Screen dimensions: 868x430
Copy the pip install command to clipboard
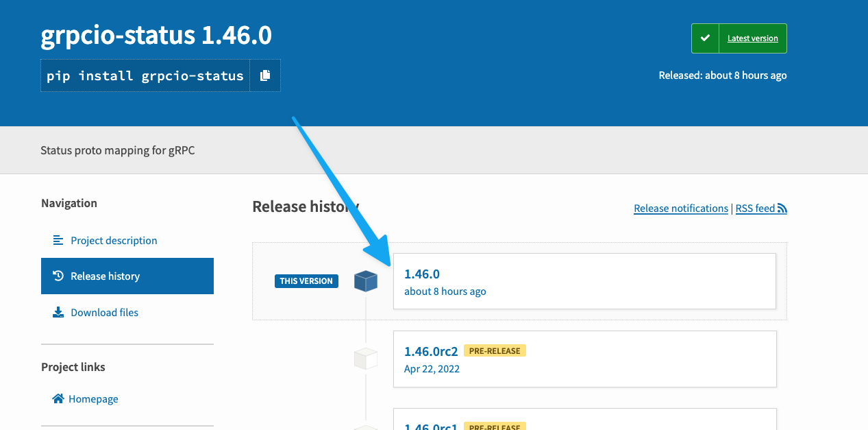click(x=265, y=75)
